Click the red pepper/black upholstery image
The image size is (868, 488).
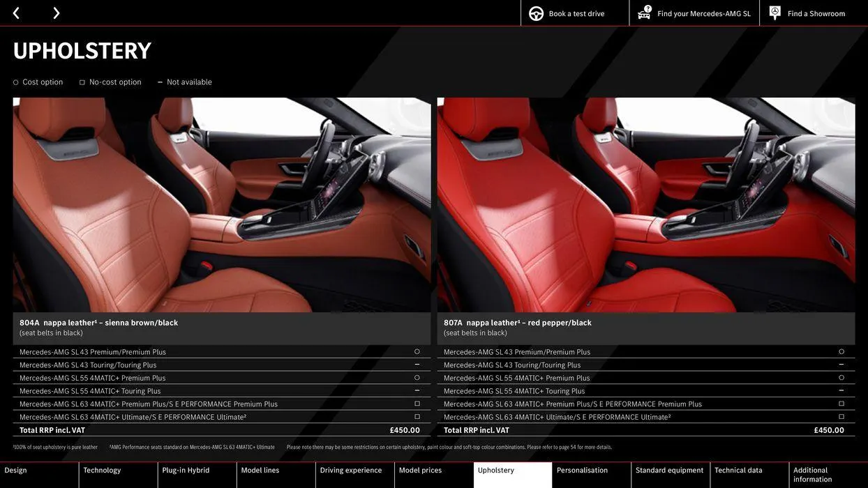coord(646,205)
